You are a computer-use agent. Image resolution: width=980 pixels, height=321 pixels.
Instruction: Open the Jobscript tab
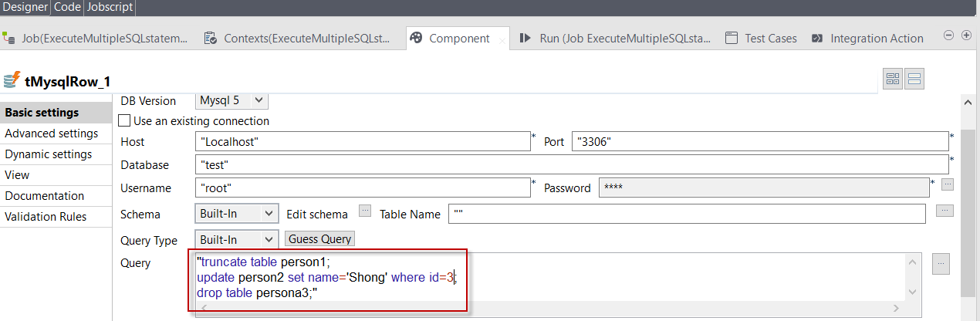110,7
